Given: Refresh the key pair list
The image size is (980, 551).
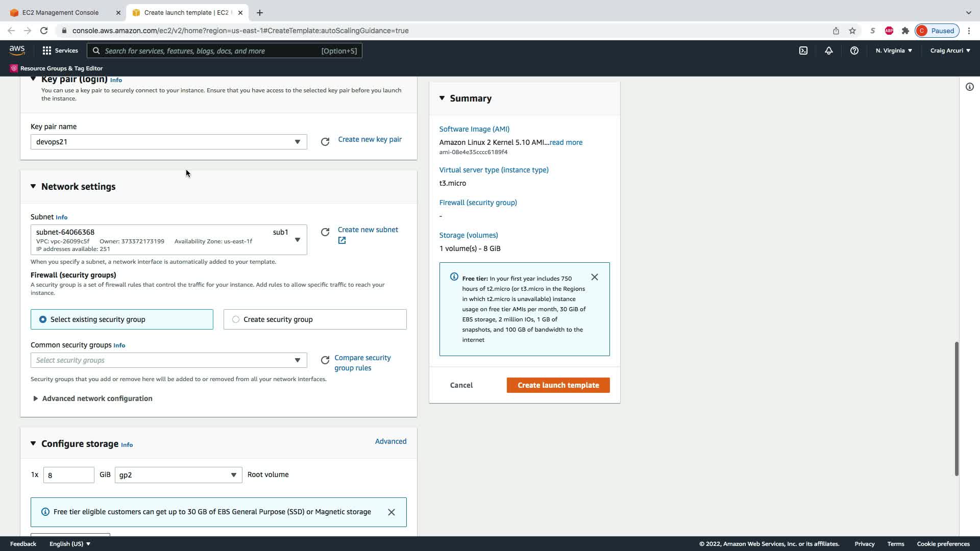Looking at the screenshot, I should tap(325, 142).
